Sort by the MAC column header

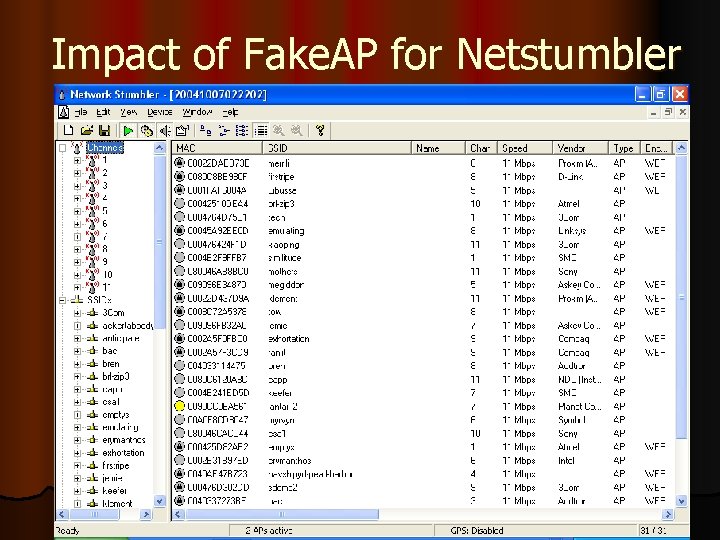[217, 148]
